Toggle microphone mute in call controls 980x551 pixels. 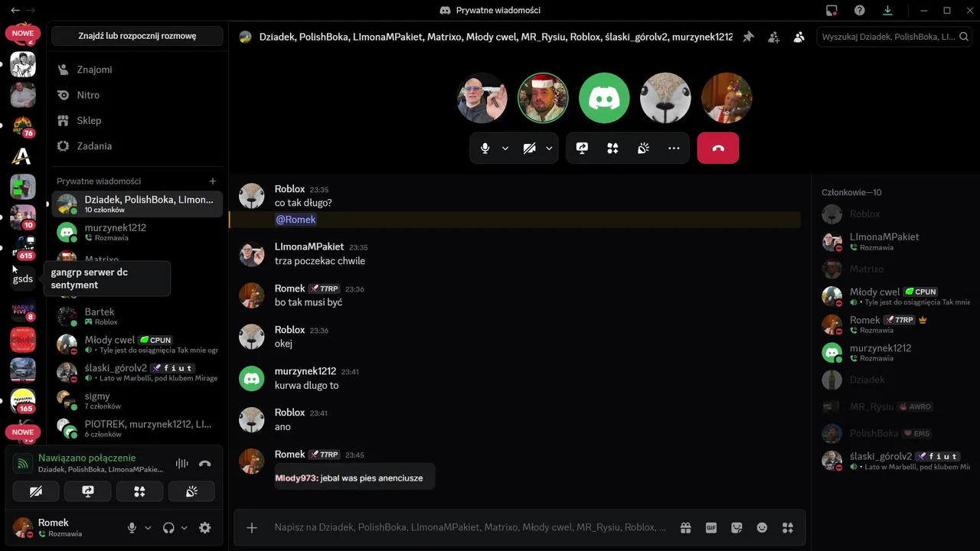point(485,148)
